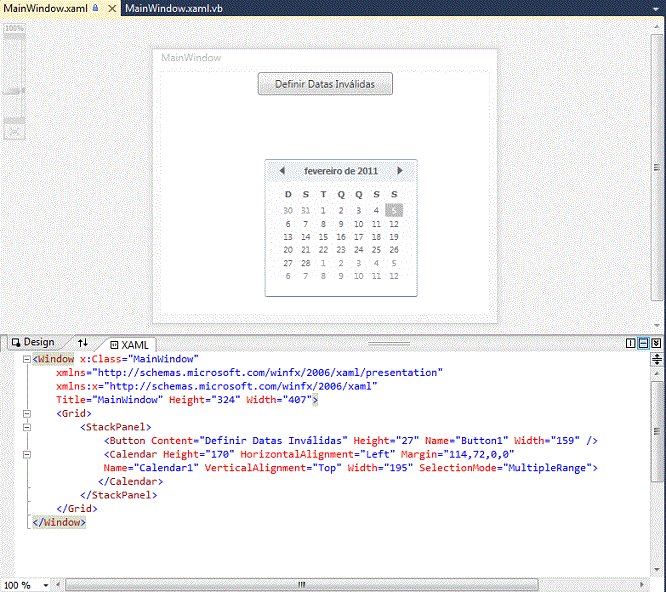Collapse the StackPanel element in XAML

[27, 427]
